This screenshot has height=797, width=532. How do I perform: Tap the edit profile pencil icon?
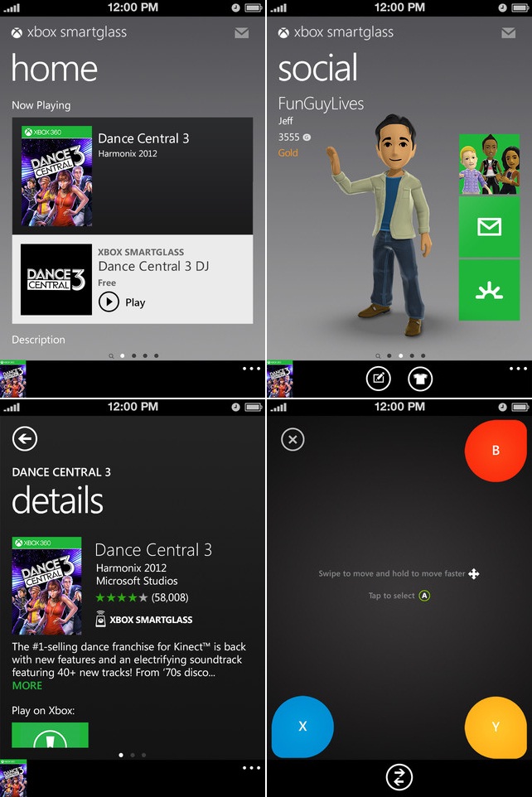click(x=379, y=379)
